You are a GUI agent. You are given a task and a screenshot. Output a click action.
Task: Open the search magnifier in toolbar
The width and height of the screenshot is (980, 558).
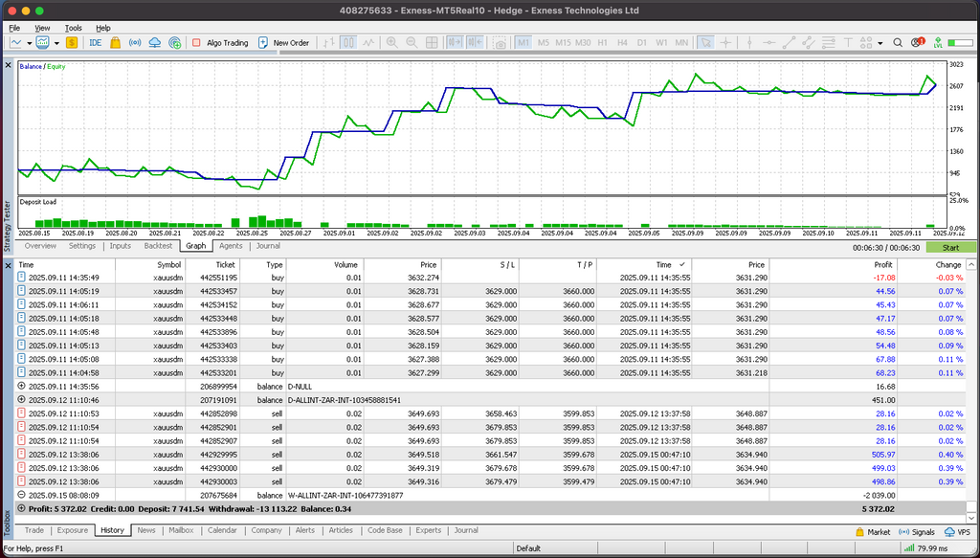pos(898,42)
